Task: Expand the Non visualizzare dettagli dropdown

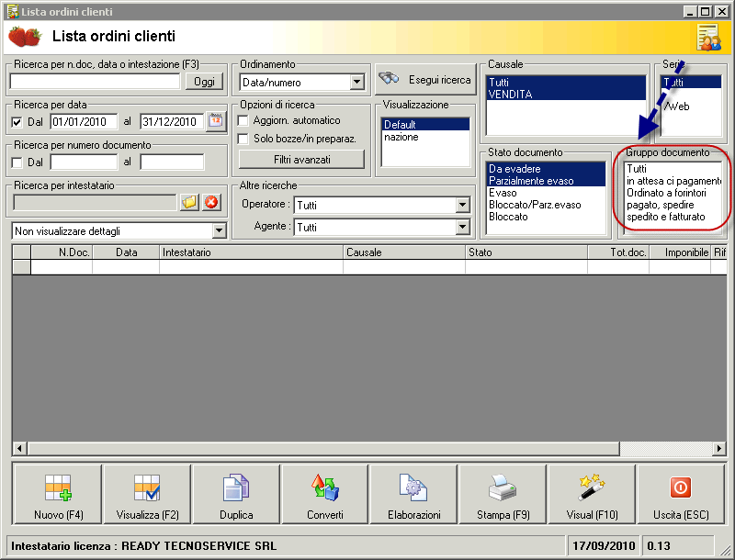Action: pyautogui.click(x=219, y=230)
